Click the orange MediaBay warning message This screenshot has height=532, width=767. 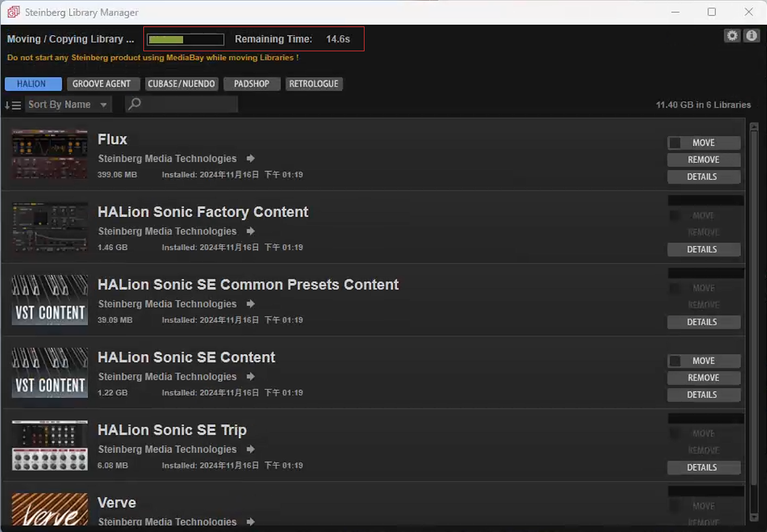(153, 58)
